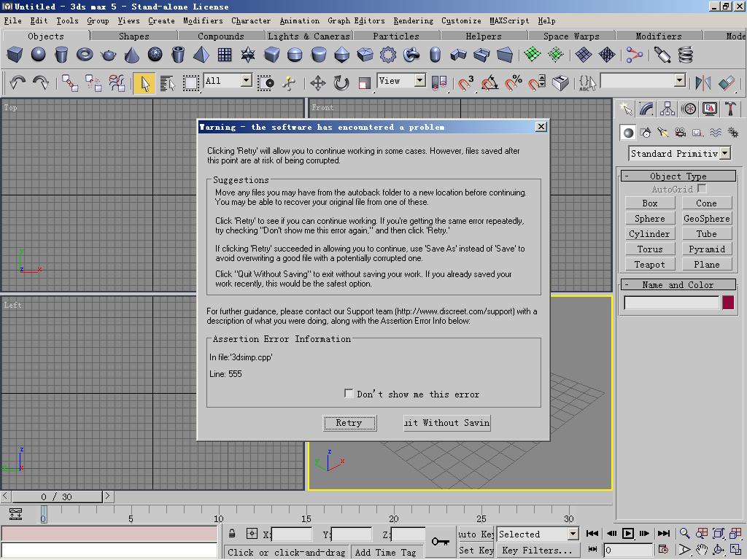Select the Cameras category icon

tap(681, 133)
